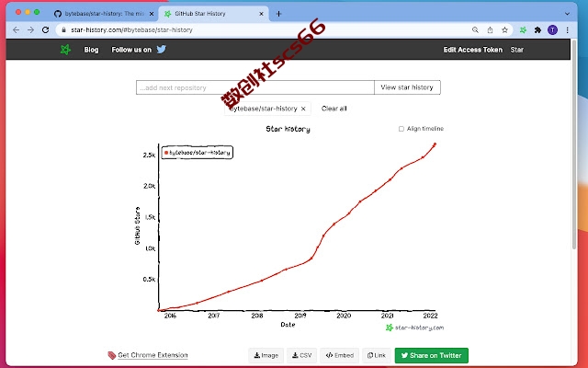Remove the bytebase/star-history repository chip
The width and height of the screenshot is (588, 368).
(x=303, y=109)
